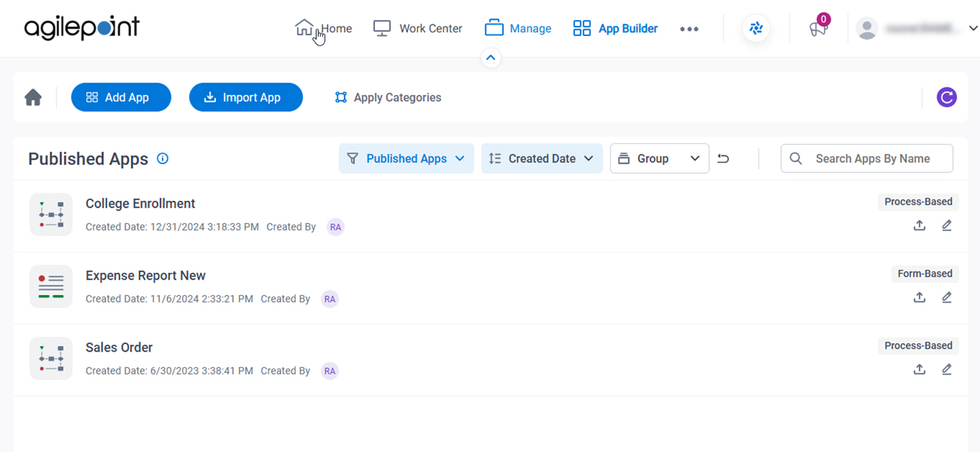Click RA avatar in College Enrollment row
This screenshot has height=452, width=980.
335,227
